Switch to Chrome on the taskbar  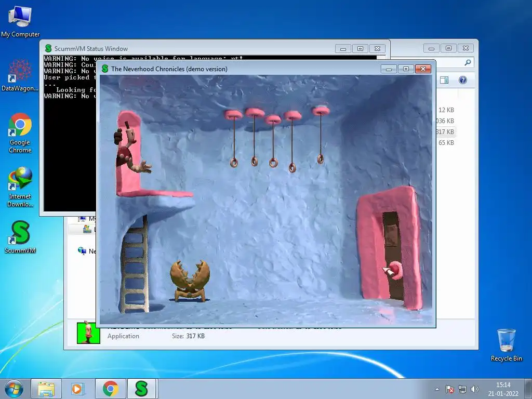pyautogui.click(x=111, y=389)
